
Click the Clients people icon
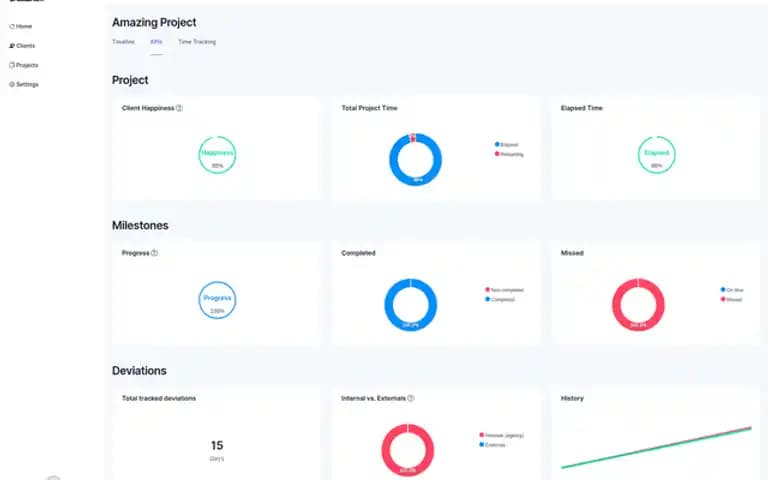12,46
